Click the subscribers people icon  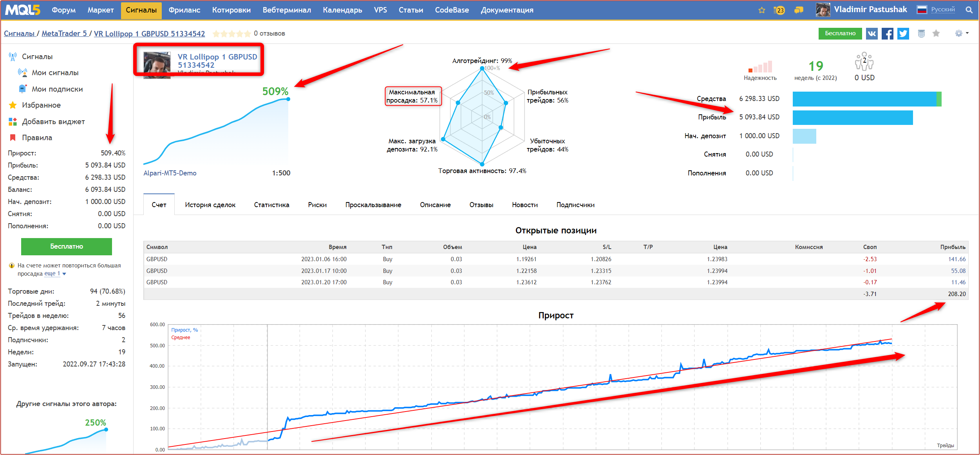click(864, 61)
